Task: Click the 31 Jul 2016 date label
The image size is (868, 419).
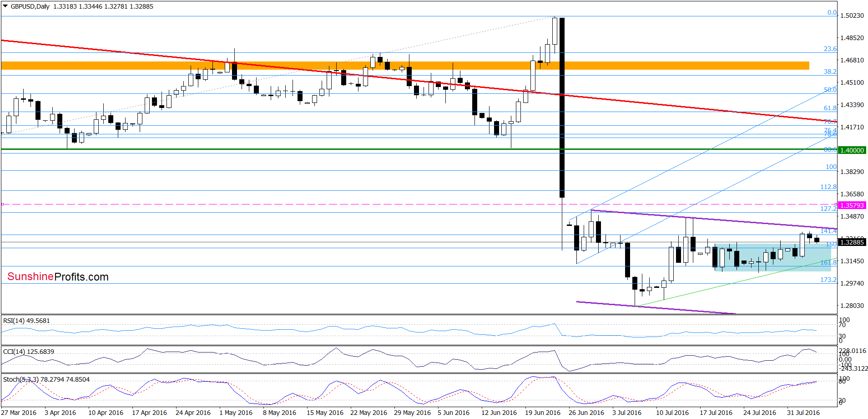Action: pos(803,413)
